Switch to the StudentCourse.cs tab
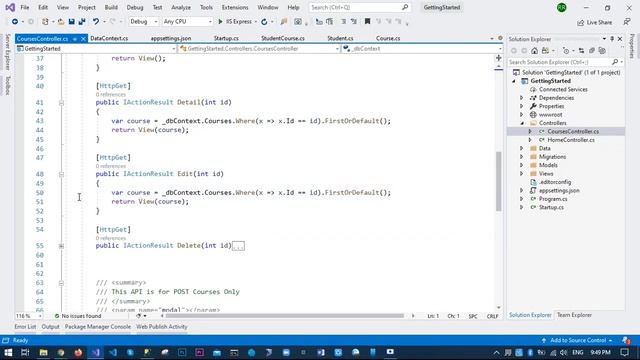The width and height of the screenshot is (640, 360). tap(283, 38)
